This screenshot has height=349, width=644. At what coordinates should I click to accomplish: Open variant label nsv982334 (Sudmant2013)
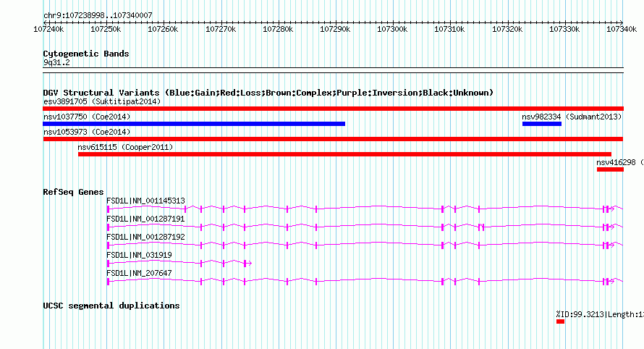coord(572,117)
